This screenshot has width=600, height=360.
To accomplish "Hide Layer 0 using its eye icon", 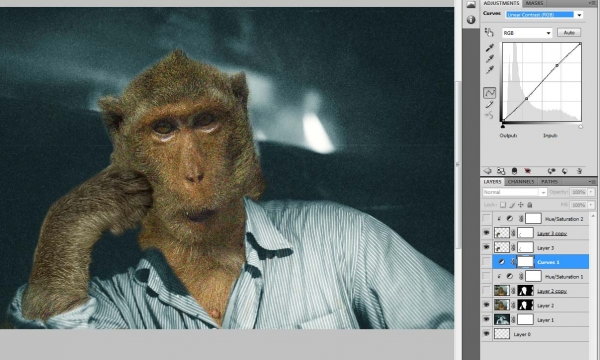I will [486, 334].
